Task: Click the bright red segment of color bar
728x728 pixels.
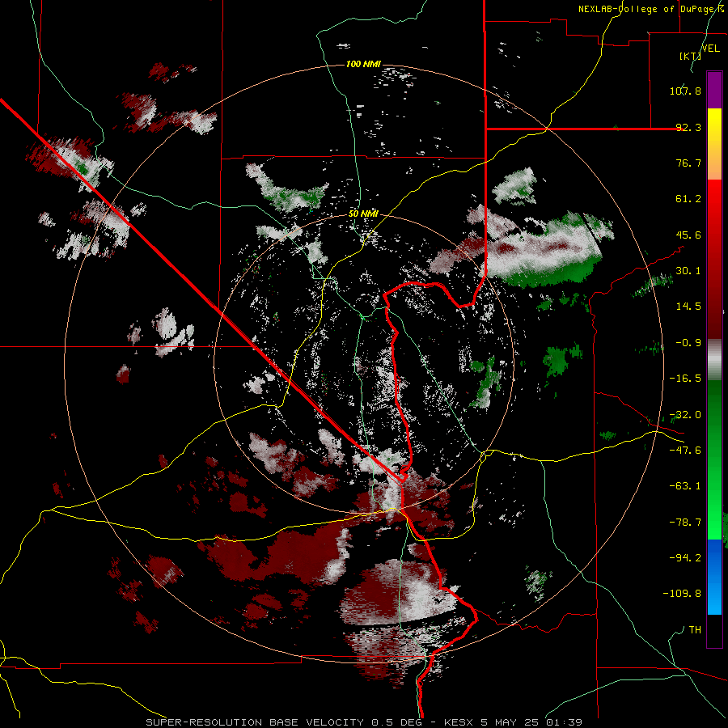Action: (714, 198)
